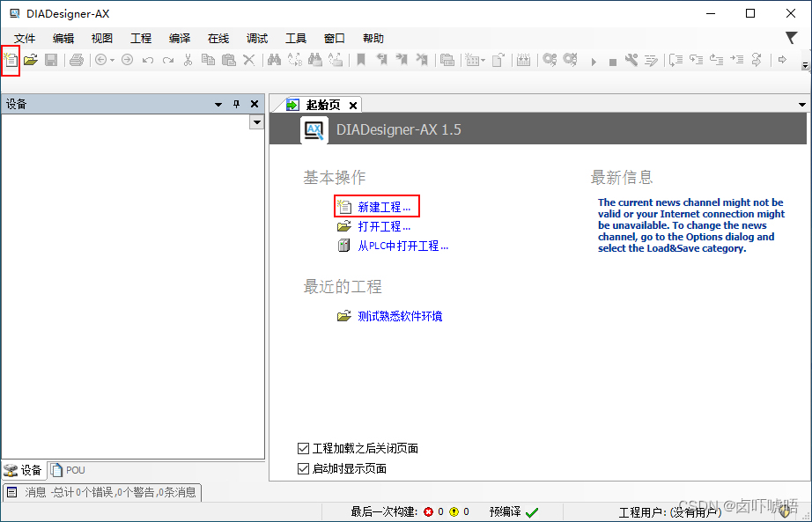The height and width of the screenshot is (522, 812).
Task: Open the 工程 menu
Action: point(141,39)
